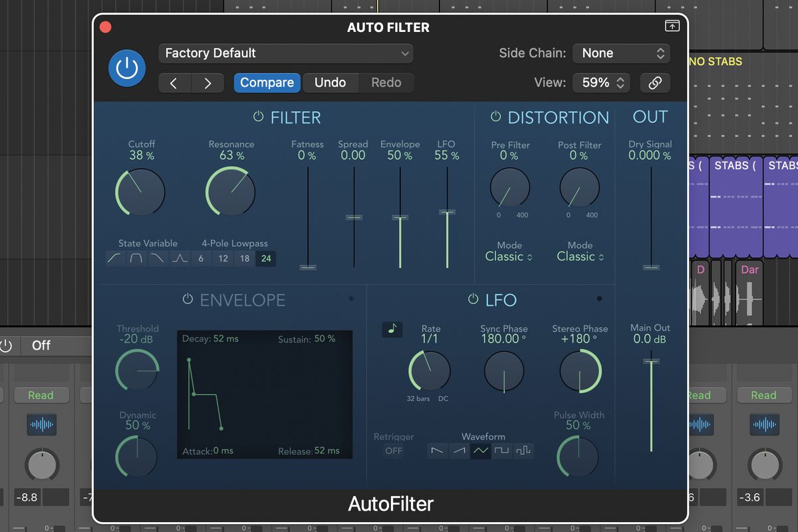798x532 pixels.
Task: Turn LFO Retrigger from OFF to on
Action: [394, 451]
